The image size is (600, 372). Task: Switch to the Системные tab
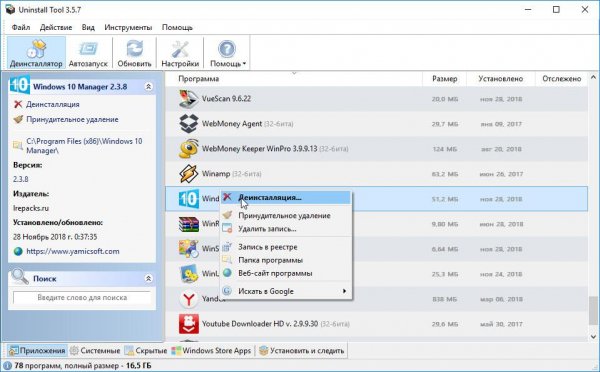tap(95, 351)
